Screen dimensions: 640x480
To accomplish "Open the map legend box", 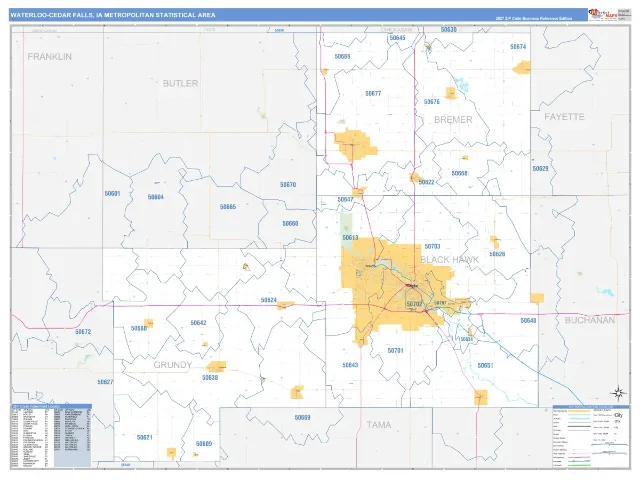I will 591,436.
